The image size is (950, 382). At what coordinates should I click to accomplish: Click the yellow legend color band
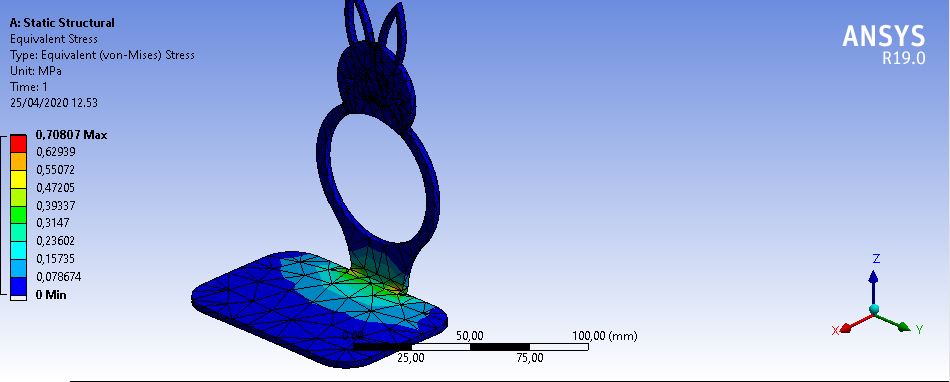[18, 179]
